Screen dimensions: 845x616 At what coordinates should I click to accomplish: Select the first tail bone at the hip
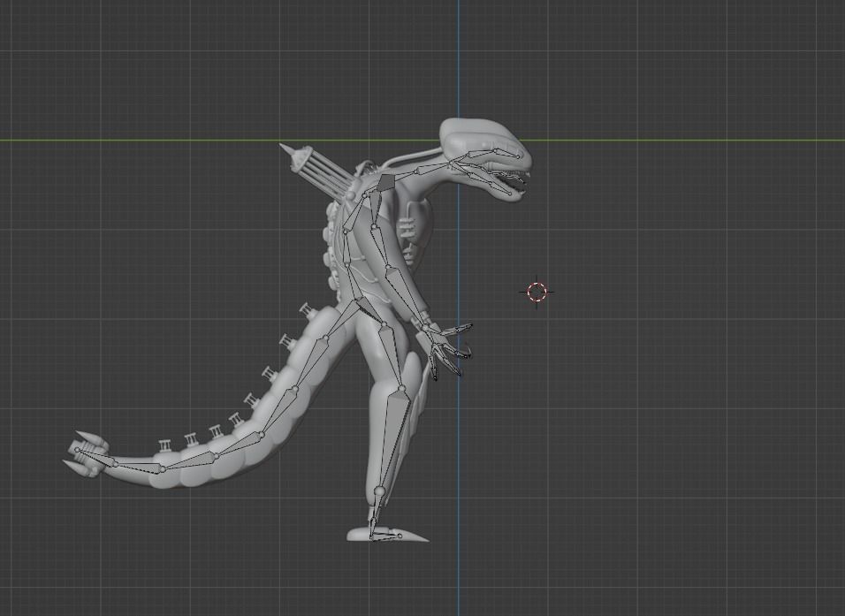(x=342, y=319)
